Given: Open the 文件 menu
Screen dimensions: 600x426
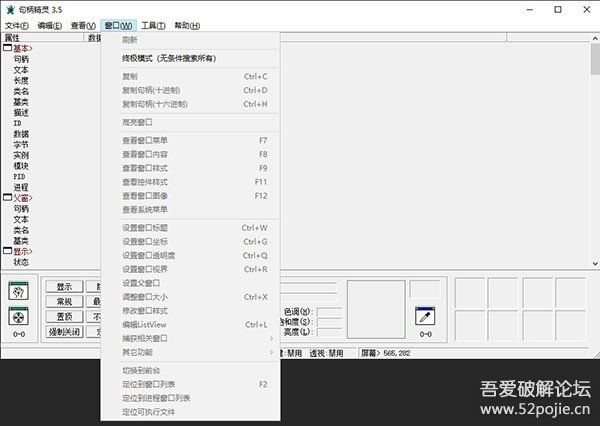Looking at the screenshot, I should pyautogui.click(x=17, y=25).
